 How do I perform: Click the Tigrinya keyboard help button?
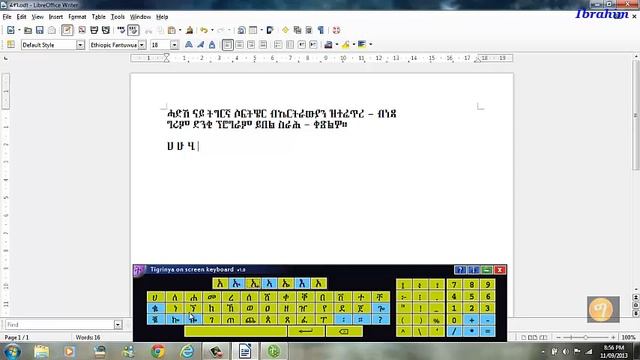pos(460,270)
